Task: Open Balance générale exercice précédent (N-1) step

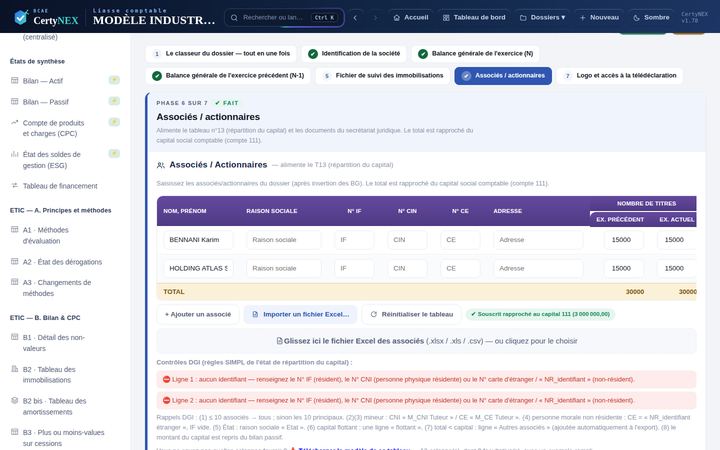Action: [x=228, y=76]
